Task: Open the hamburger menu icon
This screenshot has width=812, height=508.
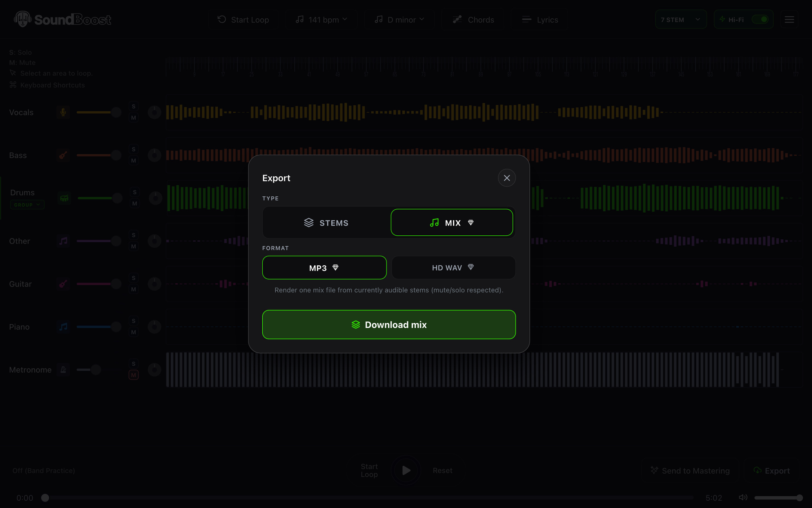Action: (x=789, y=20)
